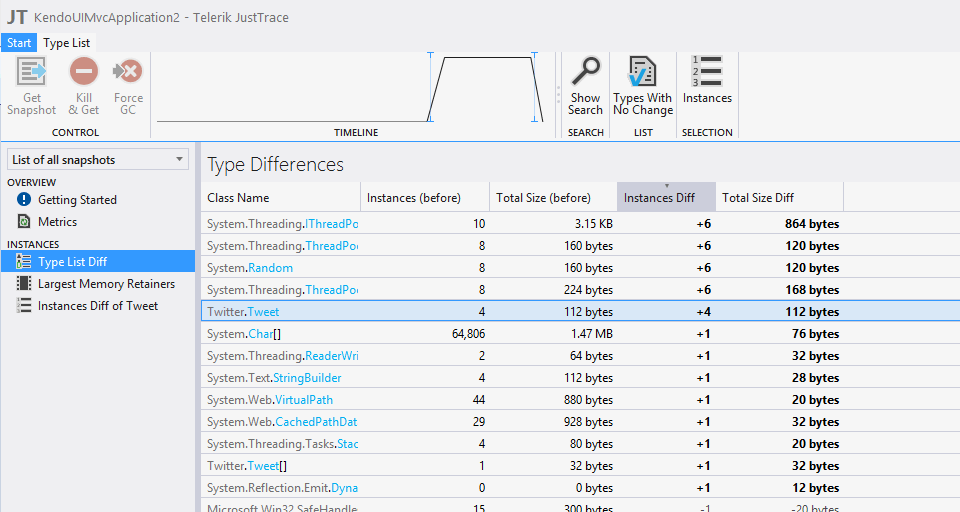Click the ribbon group resize grip
Image resolution: width=960 pixels, height=512 pixels.
coord(558,94)
